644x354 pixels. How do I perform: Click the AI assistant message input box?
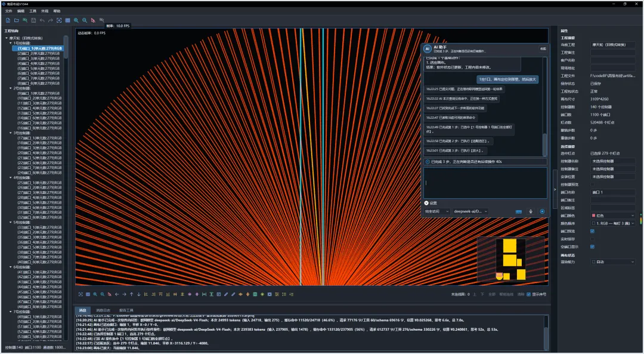point(485,183)
